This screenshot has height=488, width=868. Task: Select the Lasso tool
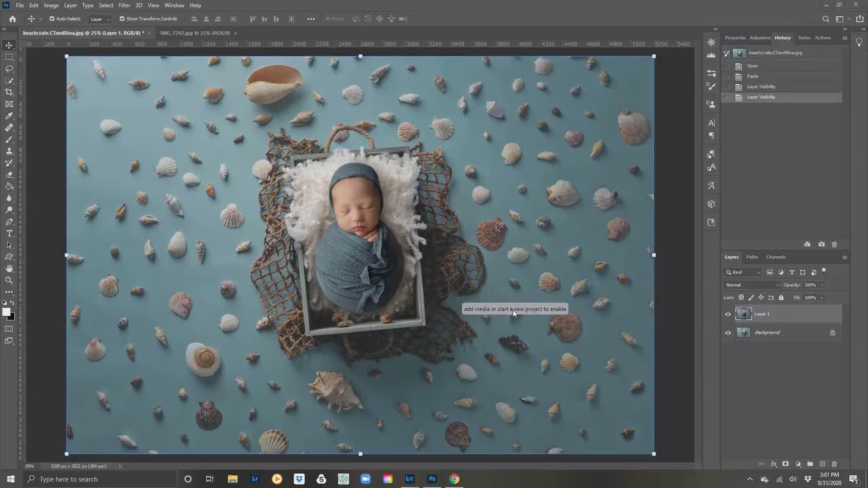(9, 68)
